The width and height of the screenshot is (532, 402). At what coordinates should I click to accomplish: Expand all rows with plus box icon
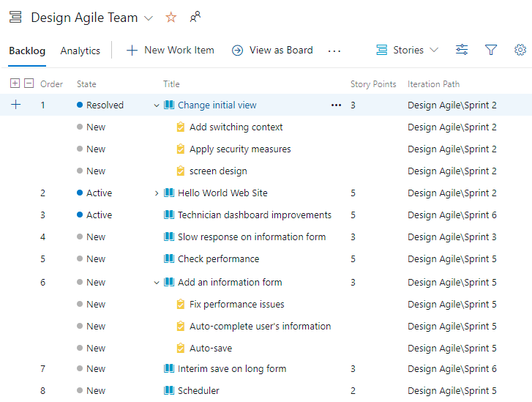point(15,83)
